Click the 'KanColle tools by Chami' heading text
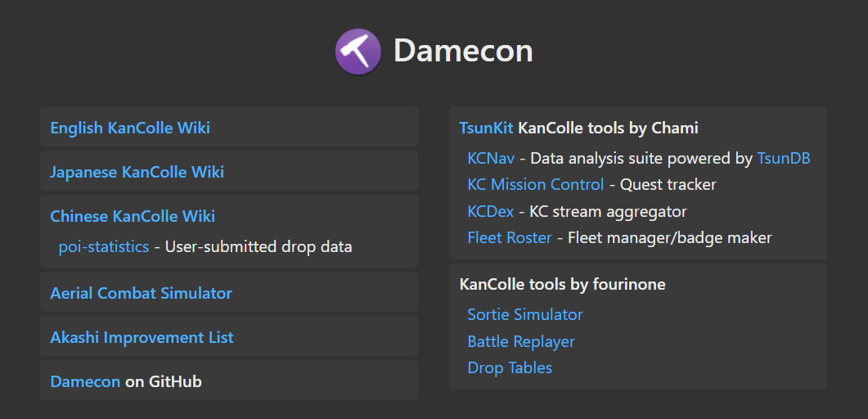The image size is (868, 419). [608, 128]
